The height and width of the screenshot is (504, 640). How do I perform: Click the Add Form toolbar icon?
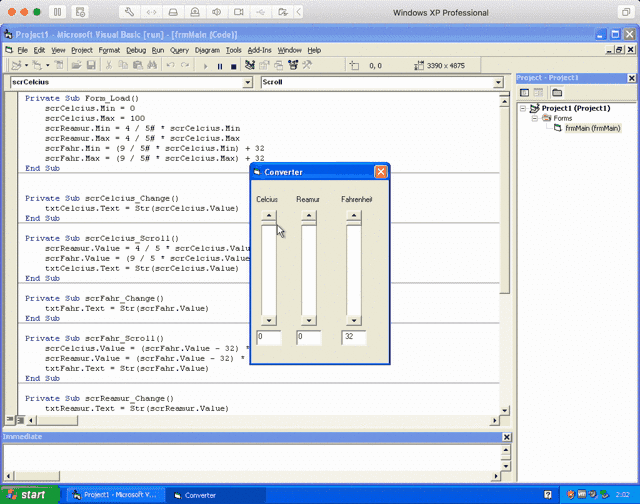[37, 65]
